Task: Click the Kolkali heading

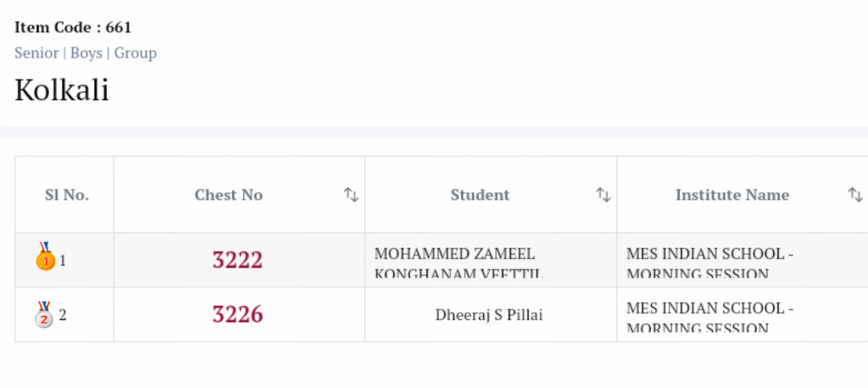Action: coord(62,90)
